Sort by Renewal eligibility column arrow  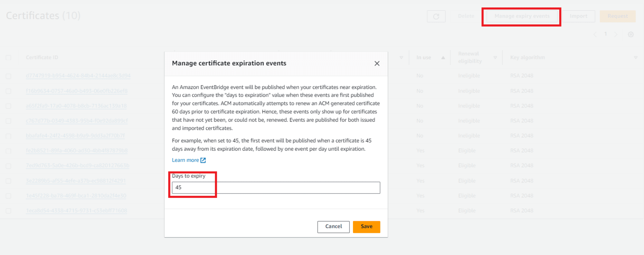click(495, 58)
